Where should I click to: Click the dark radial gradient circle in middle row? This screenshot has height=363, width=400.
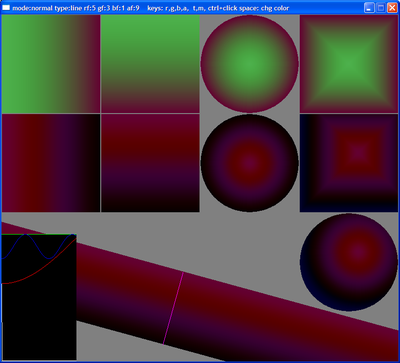pyautogui.click(x=249, y=163)
